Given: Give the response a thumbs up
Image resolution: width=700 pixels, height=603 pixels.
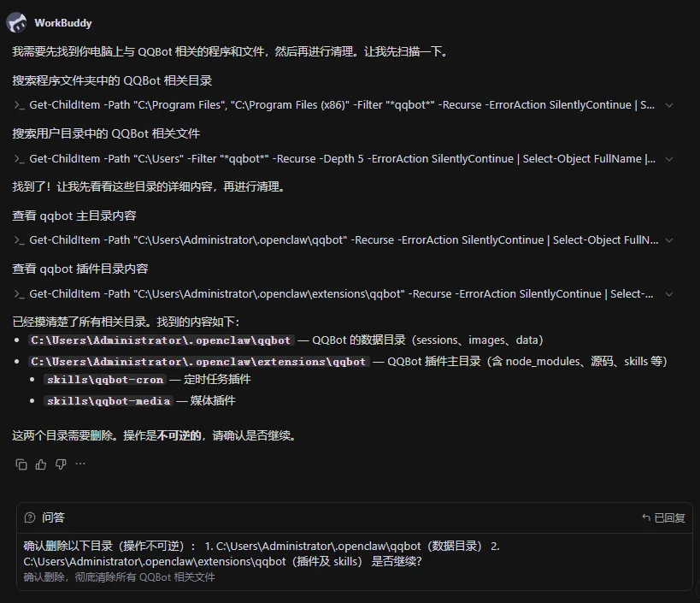Looking at the screenshot, I should (x=41, y=464).
